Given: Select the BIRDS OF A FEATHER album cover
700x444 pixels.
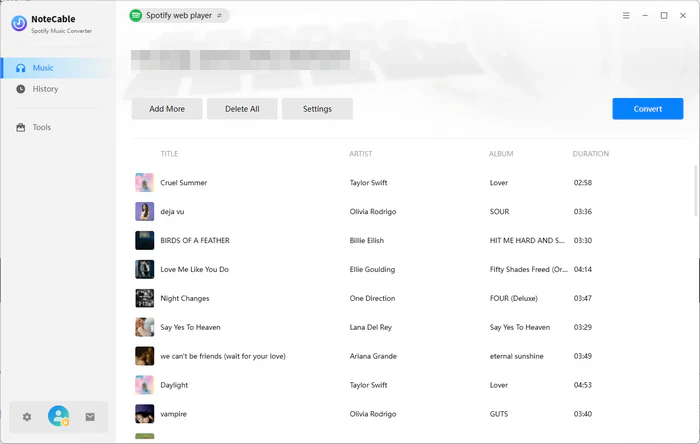Looking at the screenshot, I should click(144, 240).
